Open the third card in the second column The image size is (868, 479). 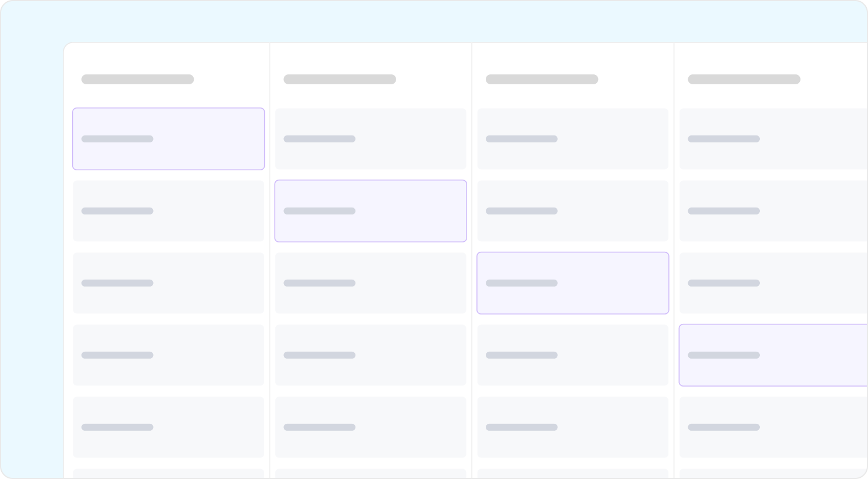(371, 283)
